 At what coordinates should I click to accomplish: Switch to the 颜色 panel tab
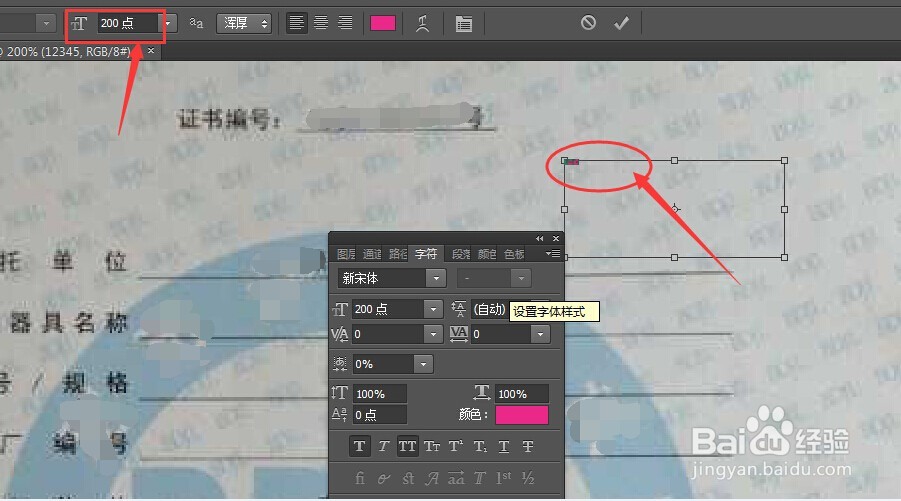pos(487,254)
